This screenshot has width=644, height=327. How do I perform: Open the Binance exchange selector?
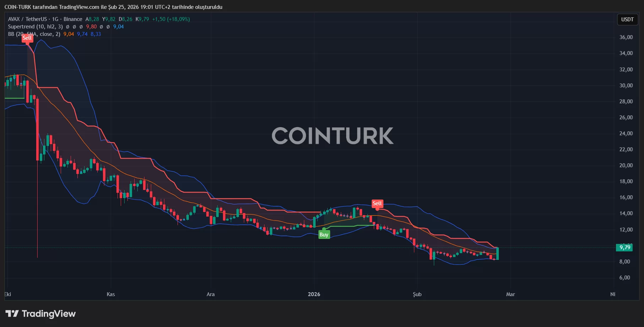coord(72,19)
